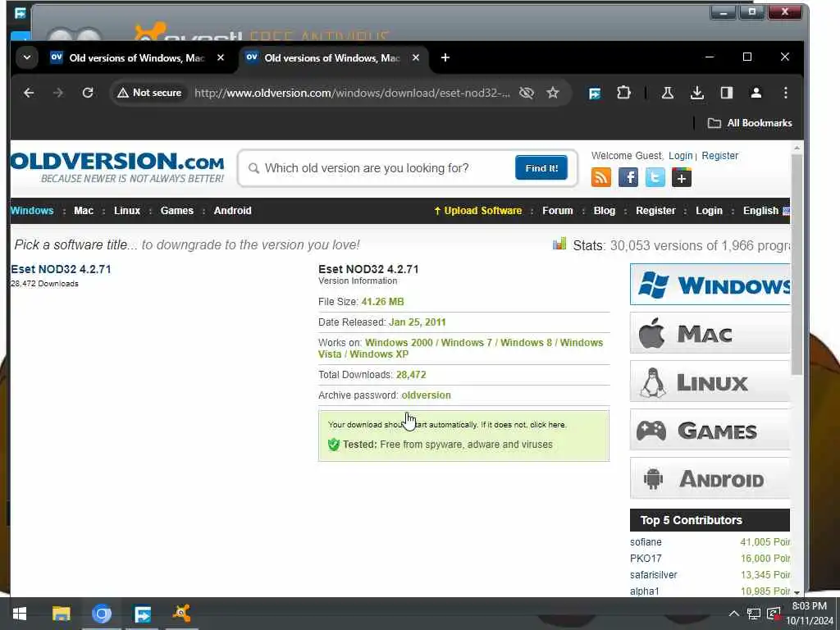Open File Explorer from the taskbar
This screenshot has width=840, height=630.
coord(61,614)
